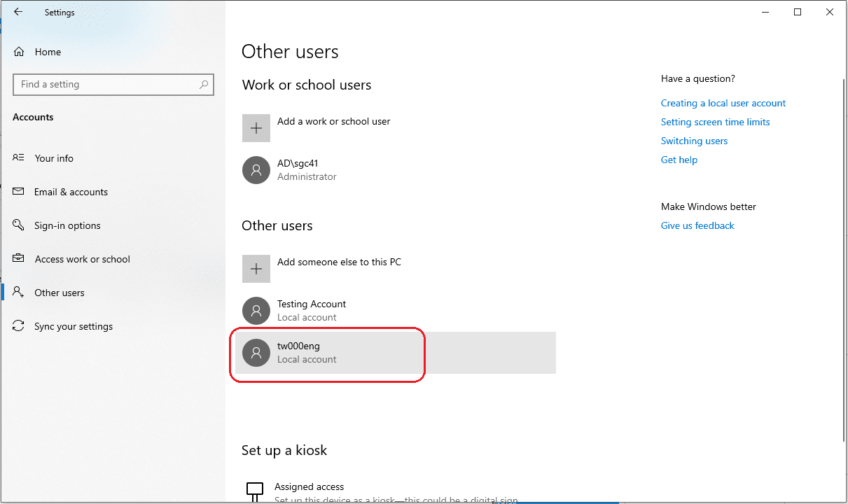
Task: Open Sign-in options
Action: click(67, 225)
